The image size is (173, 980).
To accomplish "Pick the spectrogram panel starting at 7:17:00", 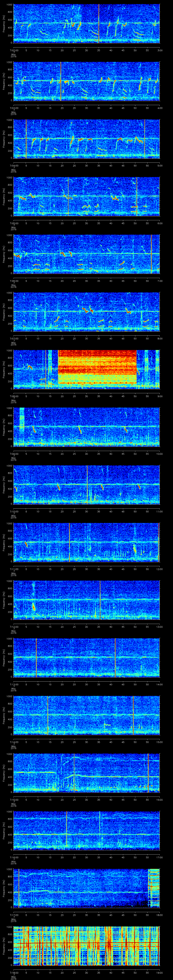I will (87, 888).
